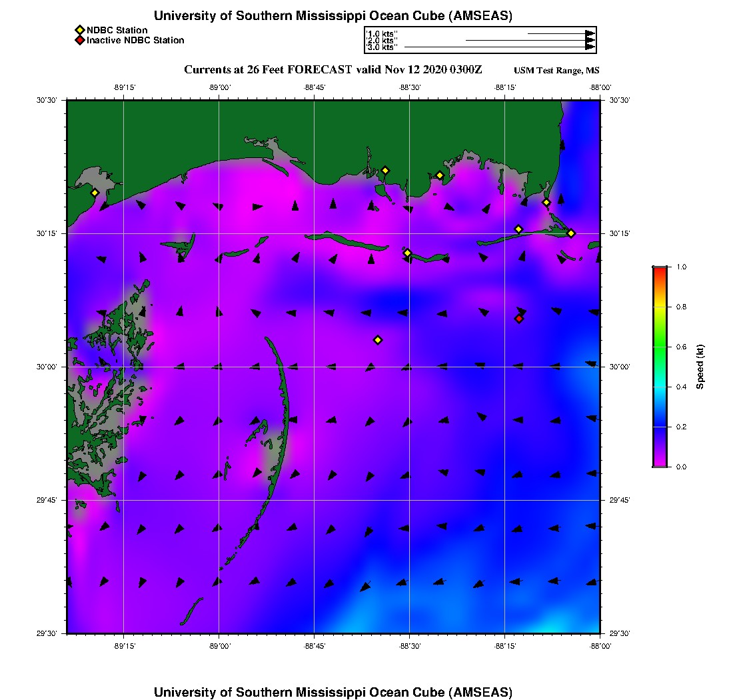Select the westernmost yellow station marker on land
This screenshot has width=733, height=700.
click(x=95, y=193)
